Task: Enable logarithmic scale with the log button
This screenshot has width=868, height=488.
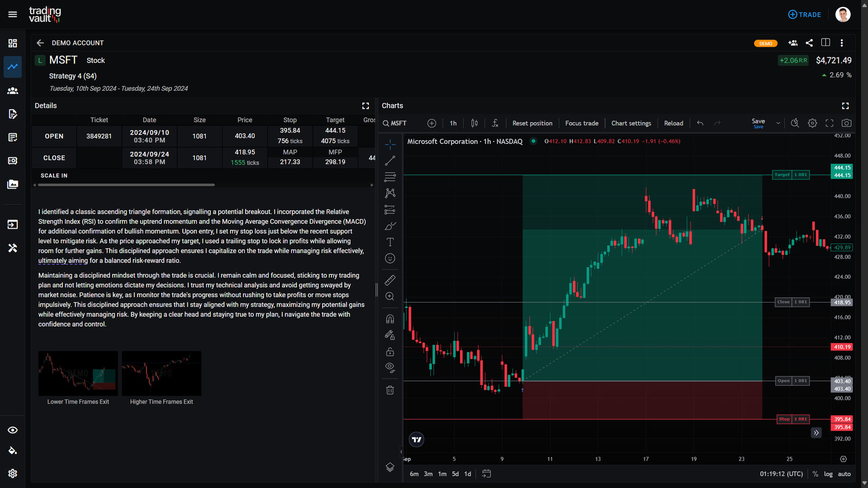Action: click(828, 473)
